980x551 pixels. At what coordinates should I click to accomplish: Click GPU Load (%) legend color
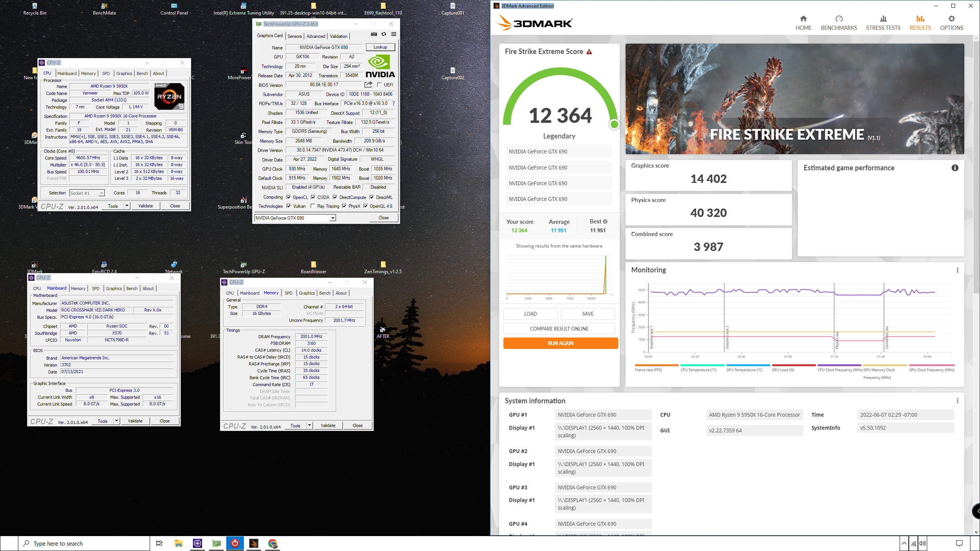pyautogui.click(x=794, y=365)
